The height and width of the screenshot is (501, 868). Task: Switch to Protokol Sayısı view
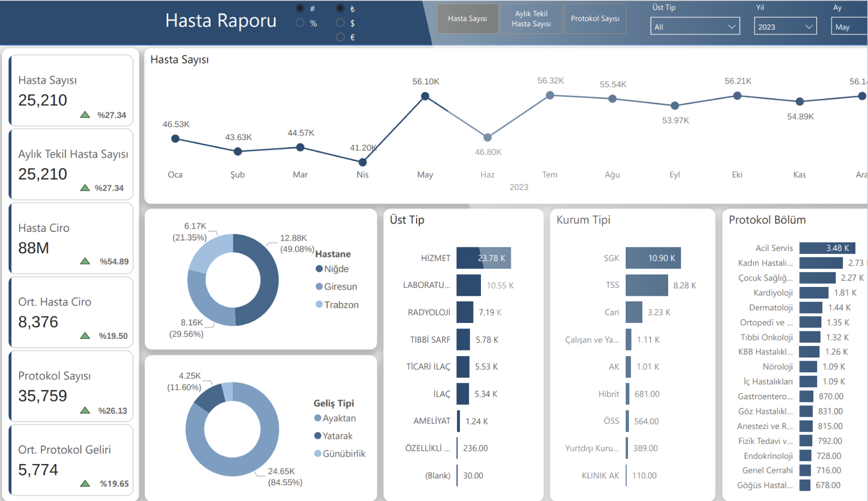pyautogui.click(x=595, y=19)
